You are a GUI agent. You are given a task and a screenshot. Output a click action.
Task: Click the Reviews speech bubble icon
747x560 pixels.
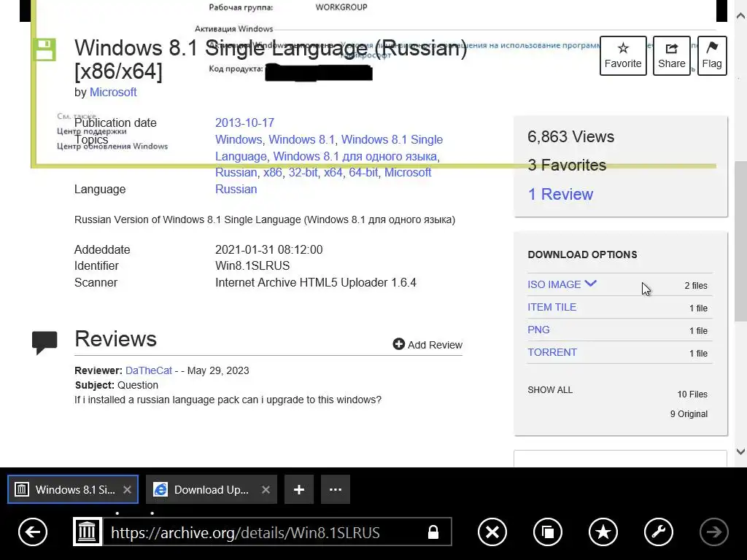44,342
